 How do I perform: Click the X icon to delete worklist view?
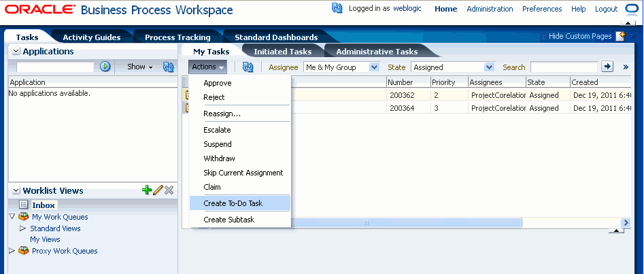coord(169,190)
